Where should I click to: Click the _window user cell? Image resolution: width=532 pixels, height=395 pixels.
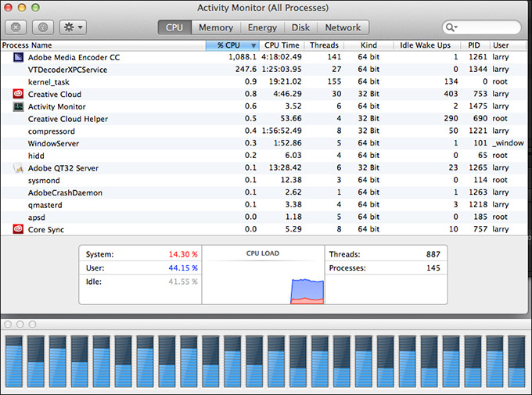click(x=508, y=143)
